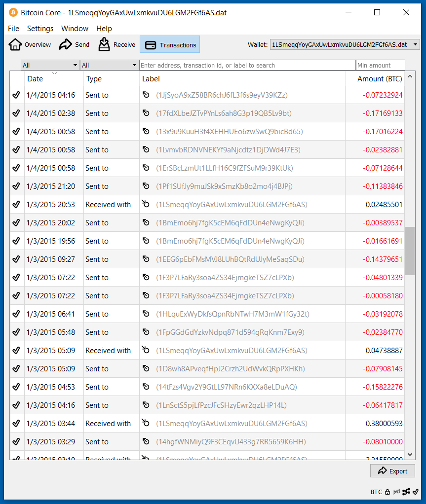Click confirmed checkmark of 1/4/2015 02:38 row

tap(16, 113)
